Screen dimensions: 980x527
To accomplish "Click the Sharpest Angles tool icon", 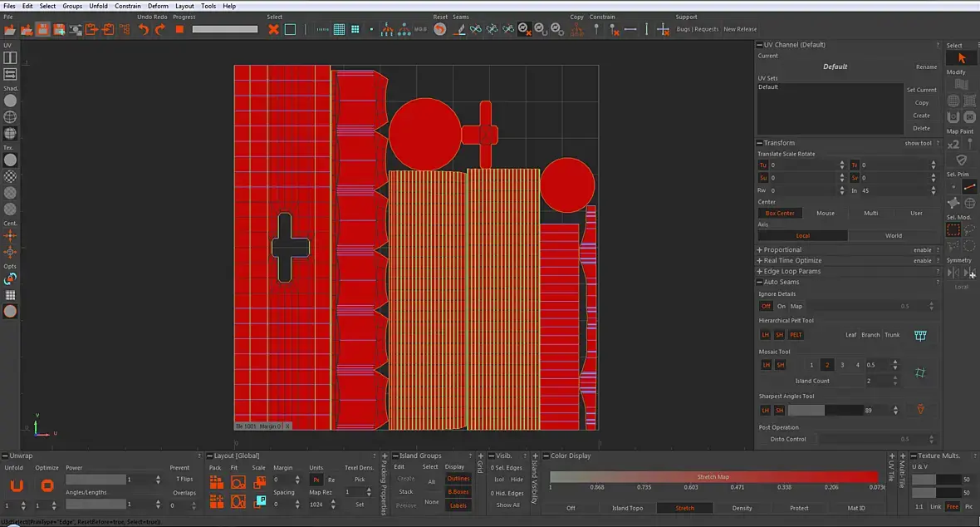I will click(921, 409).
